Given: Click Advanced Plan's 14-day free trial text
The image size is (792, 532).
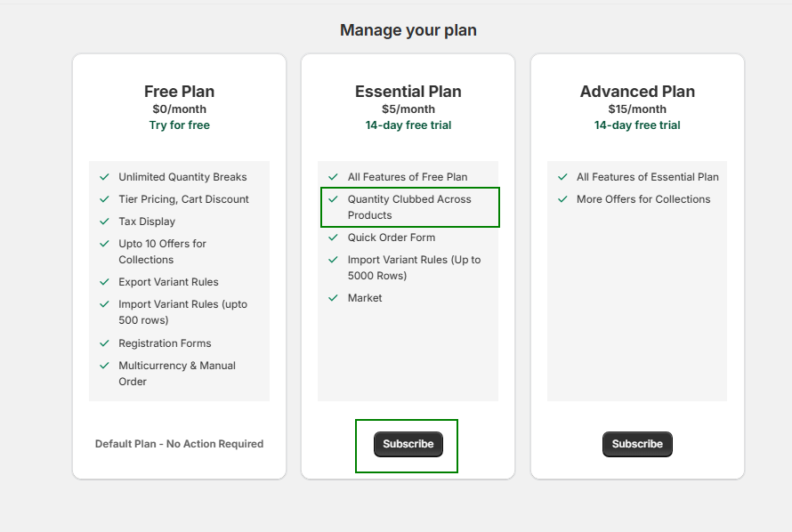Looking at the screenshot, I should click(x=637, y=125).
